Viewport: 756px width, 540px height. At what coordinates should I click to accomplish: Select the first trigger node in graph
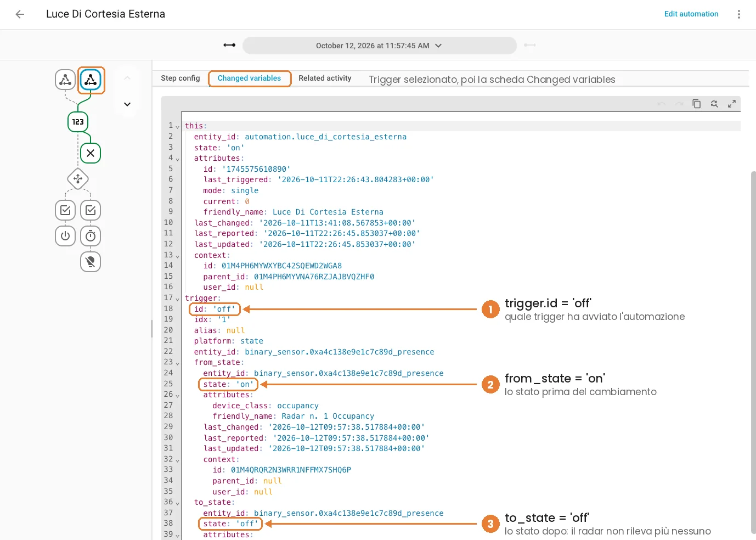click(x=65, y=80)
